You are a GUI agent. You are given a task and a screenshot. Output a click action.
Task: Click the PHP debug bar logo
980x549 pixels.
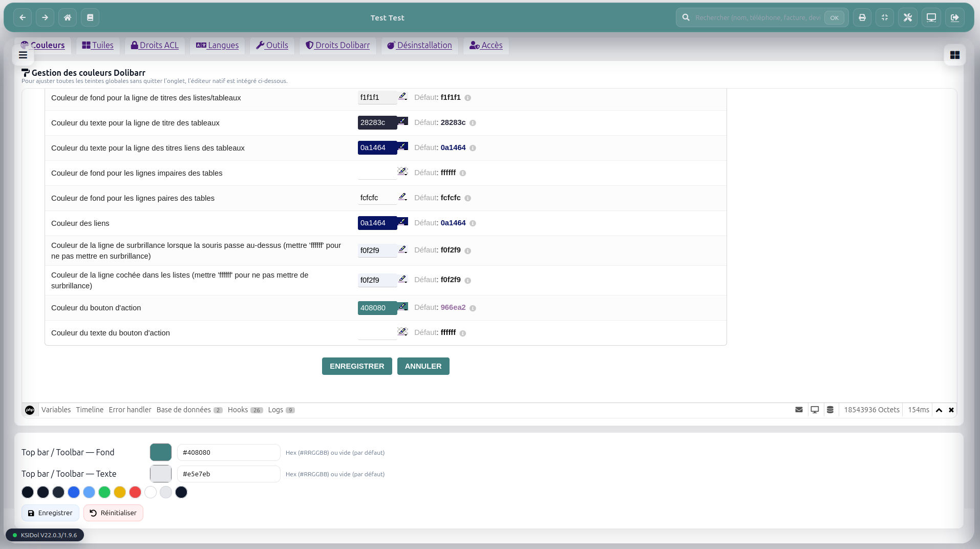(30, 410)
